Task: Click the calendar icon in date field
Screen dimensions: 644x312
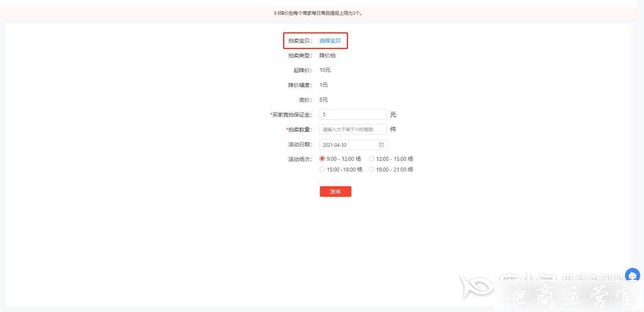Action: tap(381, 144)
